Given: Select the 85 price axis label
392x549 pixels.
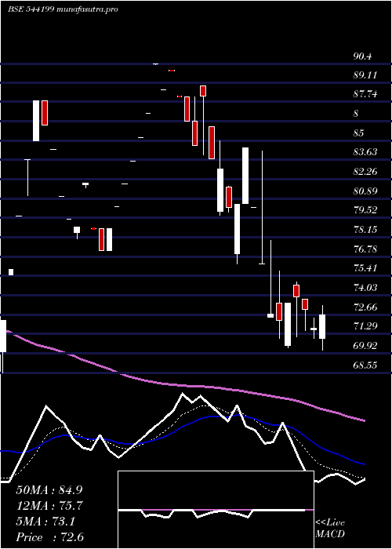Looking at the screenshot, I should 359,133.
